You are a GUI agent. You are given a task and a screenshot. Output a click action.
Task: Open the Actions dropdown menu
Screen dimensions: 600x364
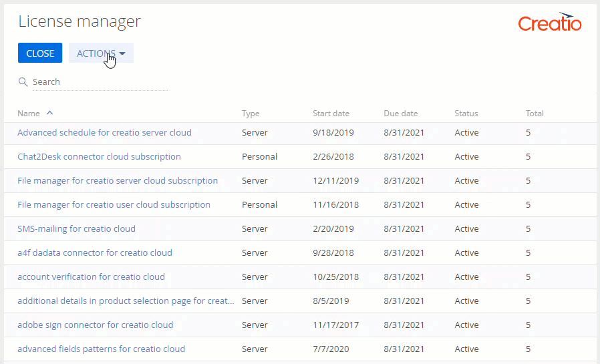point(101,53)
